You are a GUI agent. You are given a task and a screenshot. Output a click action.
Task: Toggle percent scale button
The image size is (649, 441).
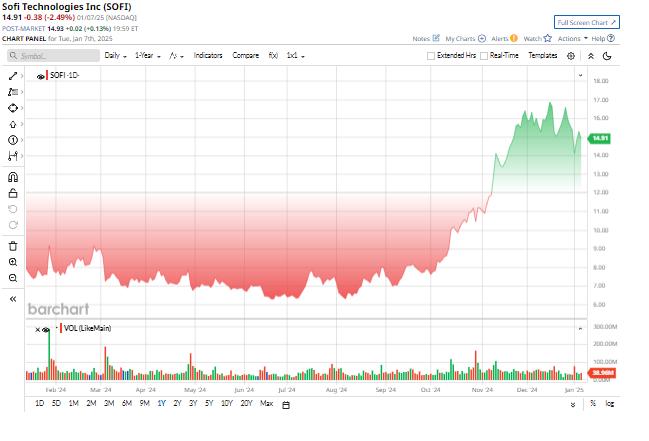pyautogui.click(x=593, y=403)
